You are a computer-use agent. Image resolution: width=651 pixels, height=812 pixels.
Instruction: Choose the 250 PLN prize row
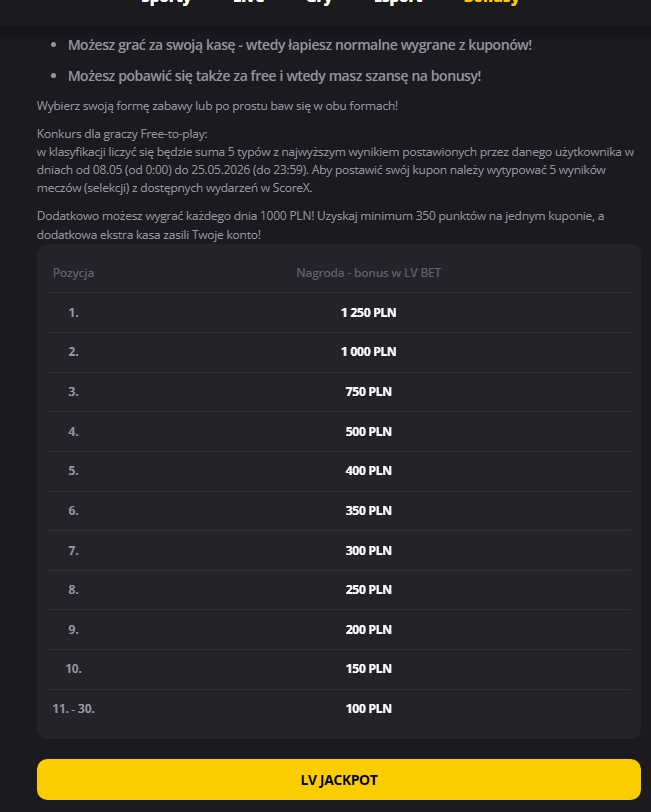click(339, 590)
